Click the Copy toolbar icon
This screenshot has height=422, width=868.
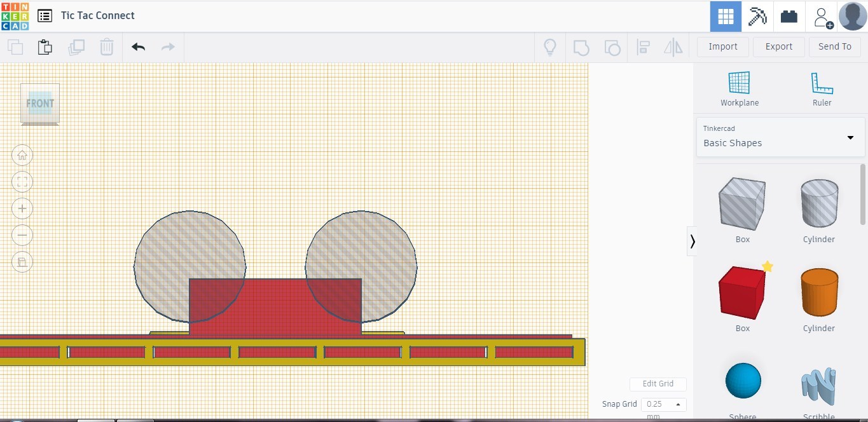tap(15, 47)
